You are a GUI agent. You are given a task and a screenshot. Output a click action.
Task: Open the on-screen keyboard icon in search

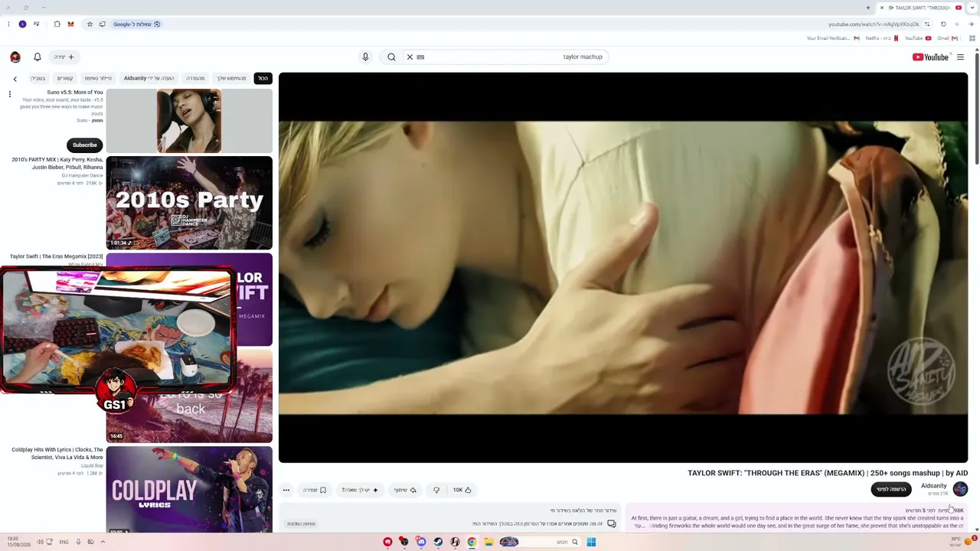pyautogui.click(x=420, y=57)
